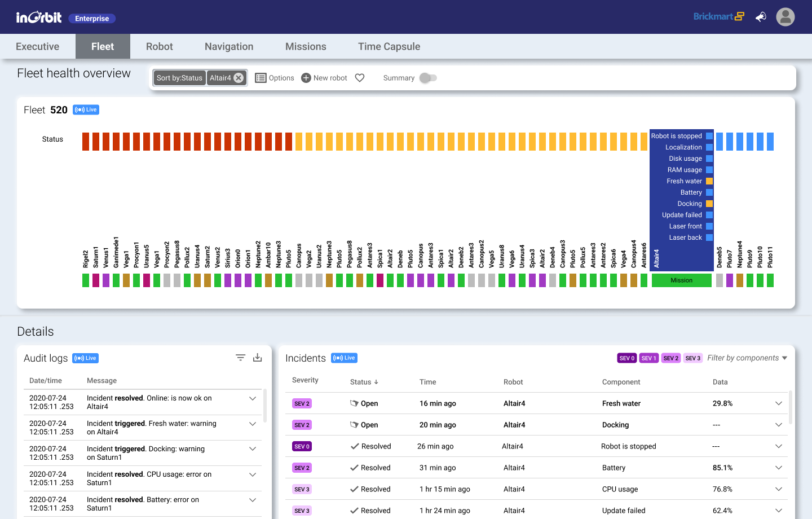Switch to the Robot tab
Screen dimensions: 812x519
pos(160,46)
